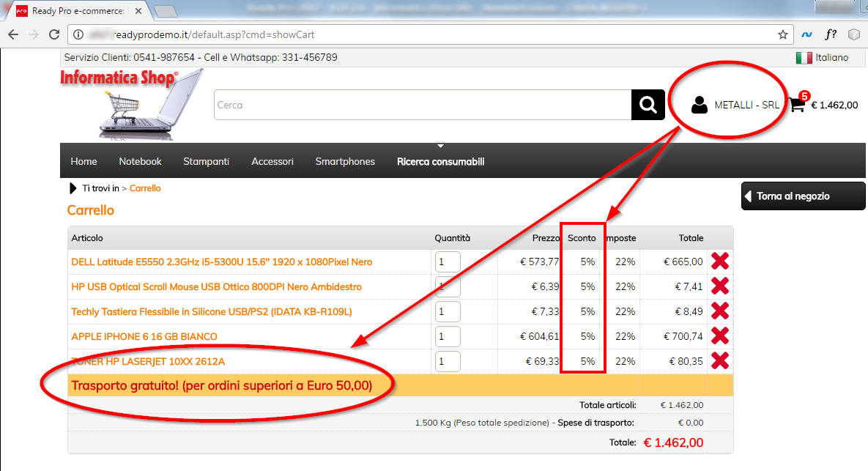Submit search with the magnifier button

[648, 105]
